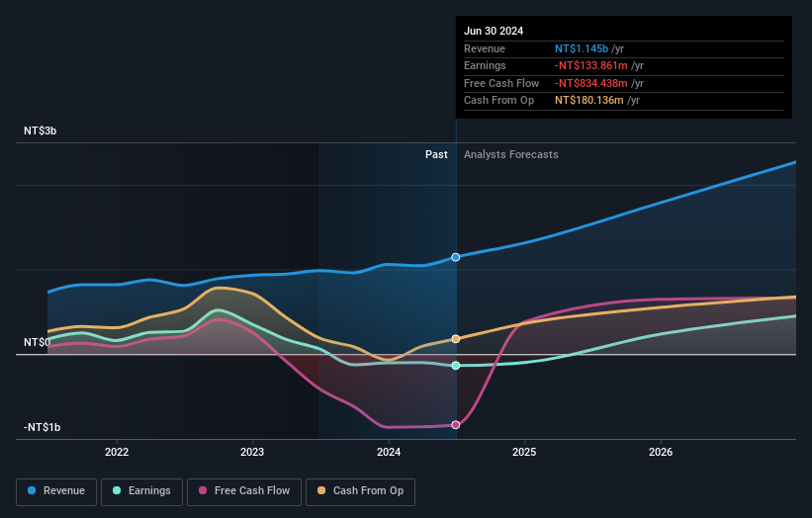Viewport: 812px width, 518px height.
Task: Click the NT$180.136m cash from op value
Action: (588, 101)
